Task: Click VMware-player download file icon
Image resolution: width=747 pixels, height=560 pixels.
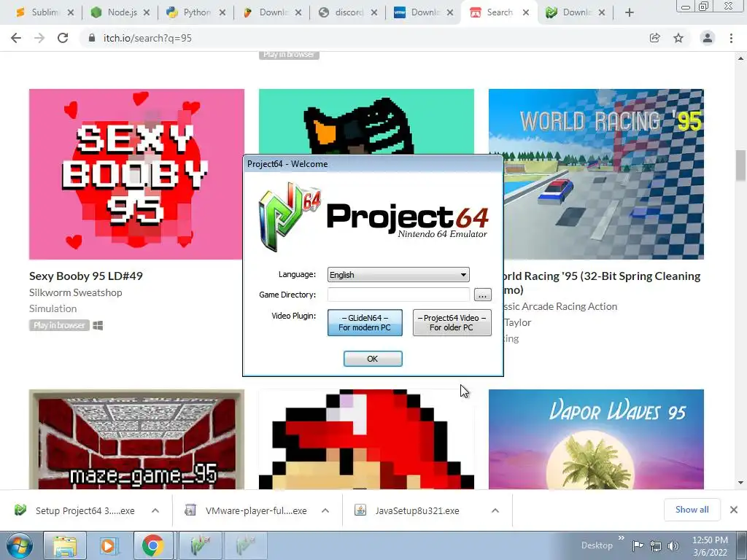Action: [190, 510]
